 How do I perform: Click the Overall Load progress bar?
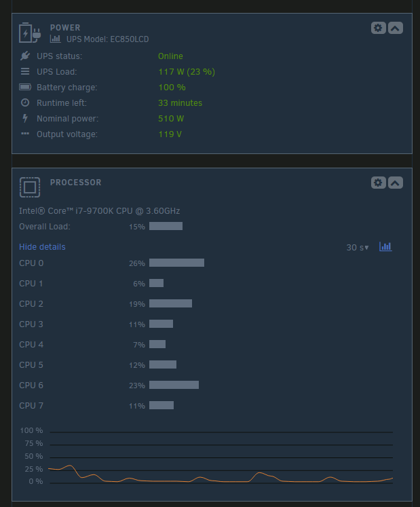coord(166,226)
